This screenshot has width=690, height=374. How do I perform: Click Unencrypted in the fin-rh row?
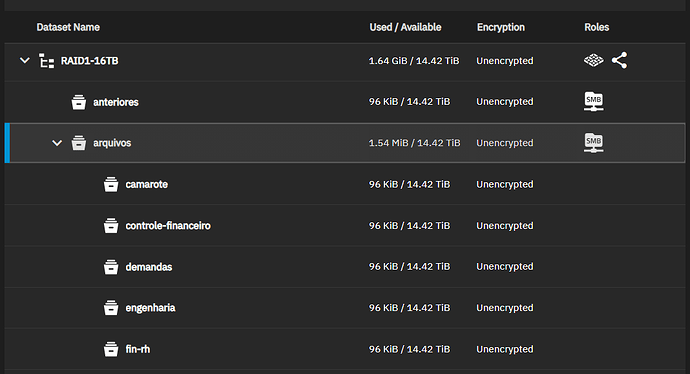pos(505,349)
